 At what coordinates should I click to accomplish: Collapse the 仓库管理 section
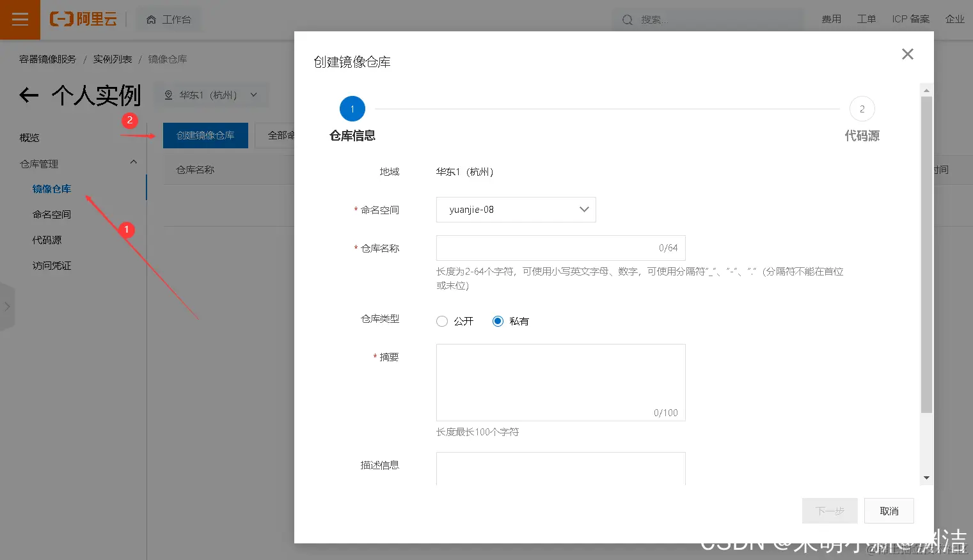pos(133,162)
